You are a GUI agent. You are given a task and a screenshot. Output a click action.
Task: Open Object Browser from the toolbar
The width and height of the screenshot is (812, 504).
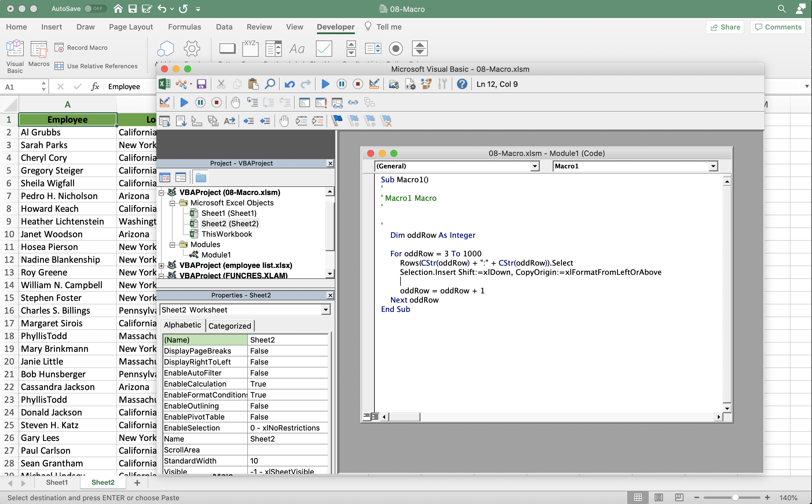pyautogui.click(x=426, y=84)
